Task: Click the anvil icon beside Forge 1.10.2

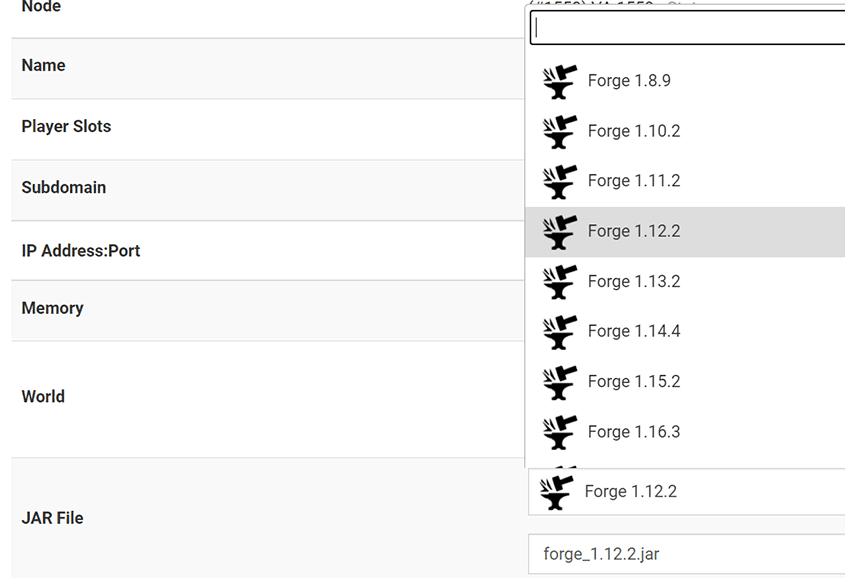Action: tap(560, 131)
